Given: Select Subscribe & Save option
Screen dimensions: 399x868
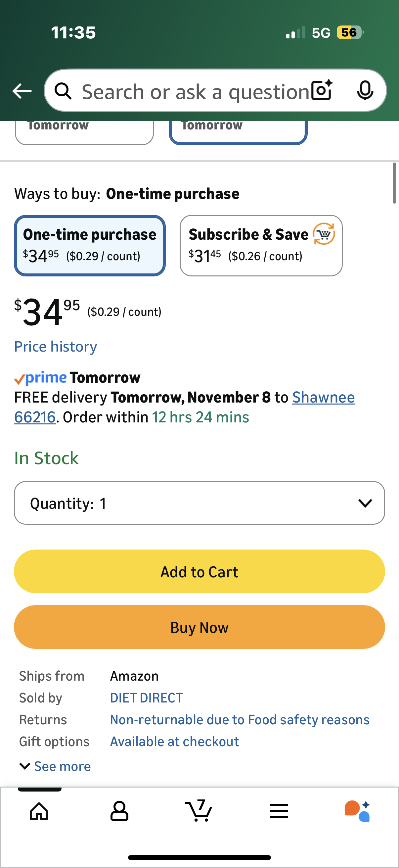Looking at the screenshot, I should tap(261, 245).
